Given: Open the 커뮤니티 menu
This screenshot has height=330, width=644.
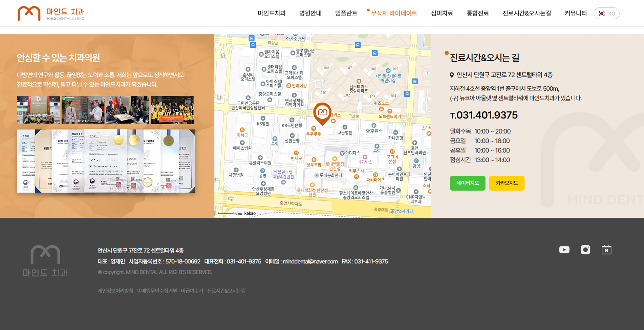Looking at the screenshot, I should [x=575, y=13].
